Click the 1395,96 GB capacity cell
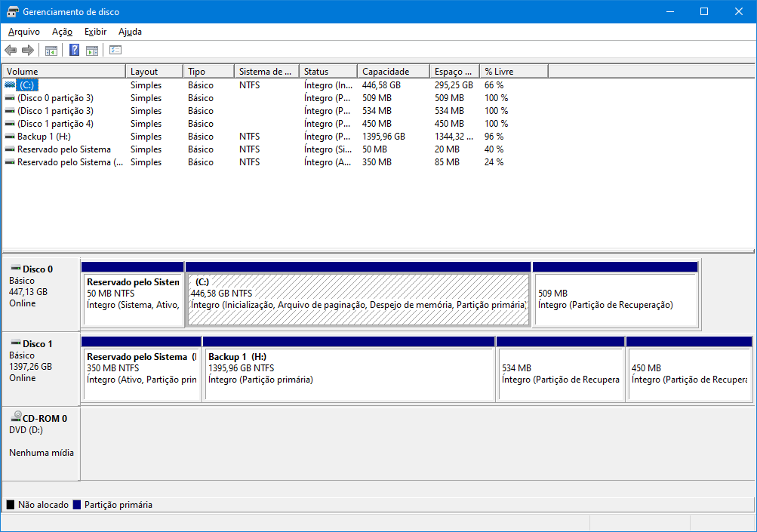 coord(384,137)
